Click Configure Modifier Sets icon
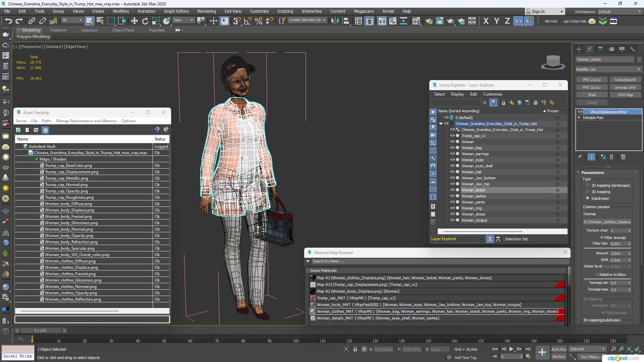Image resolution: width=644 pixels, height=362 pixels. click(624, 157)
